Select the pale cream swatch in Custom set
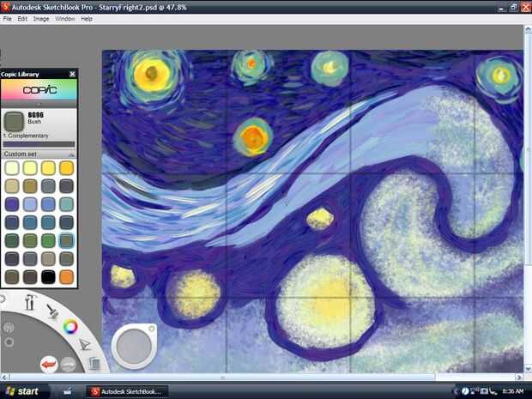 (12, 168)
